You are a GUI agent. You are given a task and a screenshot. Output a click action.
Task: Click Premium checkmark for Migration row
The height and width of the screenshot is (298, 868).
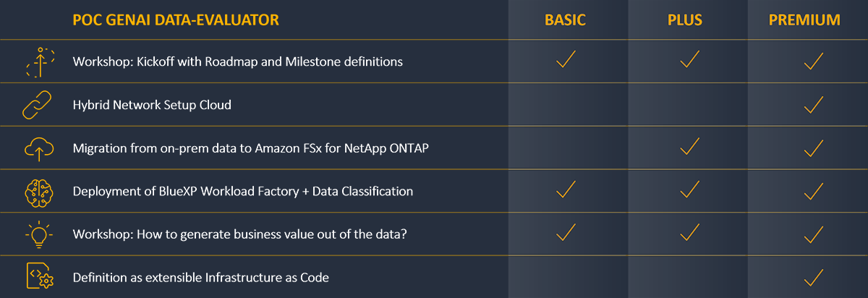click(x=814, y=147)
